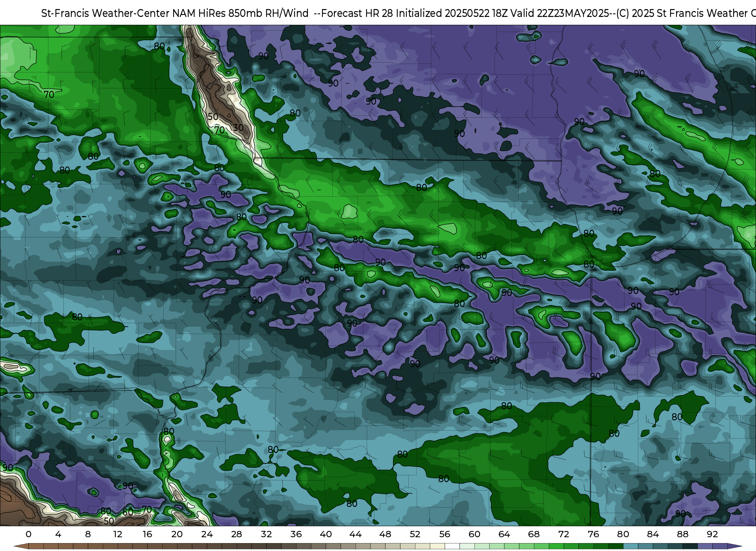Click the colorbar tick label "20"
The height and width of the screenshot is (551, 756).
(177, 534)
